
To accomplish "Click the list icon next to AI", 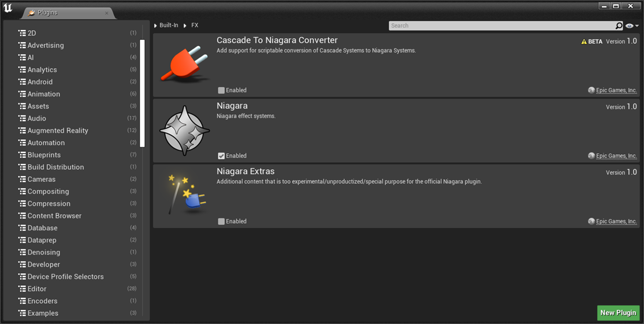I will pyautogui.click(x=22, y=58).
